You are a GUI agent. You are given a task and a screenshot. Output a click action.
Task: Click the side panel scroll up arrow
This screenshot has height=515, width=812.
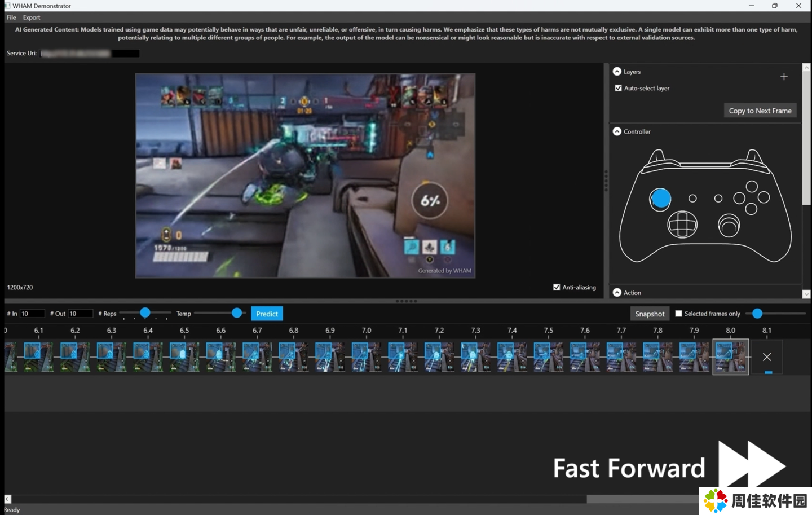pos(806,67)
